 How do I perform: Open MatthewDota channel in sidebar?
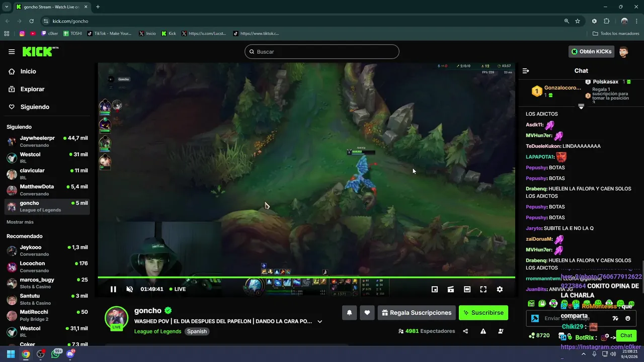pyautogui.click(x=47, y=190)
